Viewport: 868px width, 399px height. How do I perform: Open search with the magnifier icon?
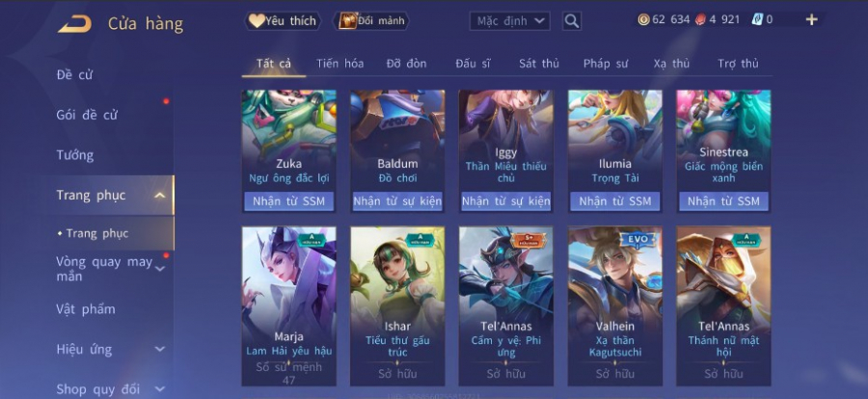point(572,21)
